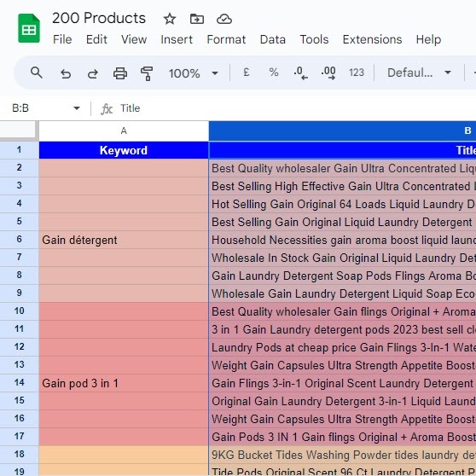Open more number formats 123
476x476 pixels.
coord(357,73)
